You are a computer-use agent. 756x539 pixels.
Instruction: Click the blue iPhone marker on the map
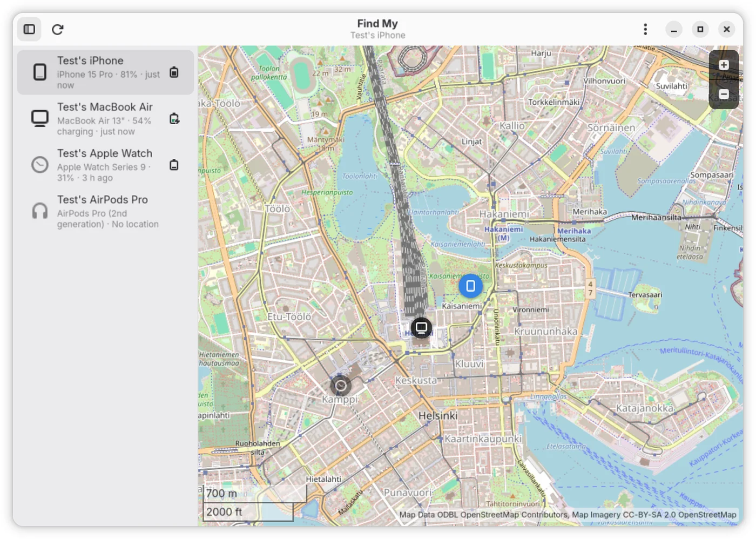pos(470,286)
